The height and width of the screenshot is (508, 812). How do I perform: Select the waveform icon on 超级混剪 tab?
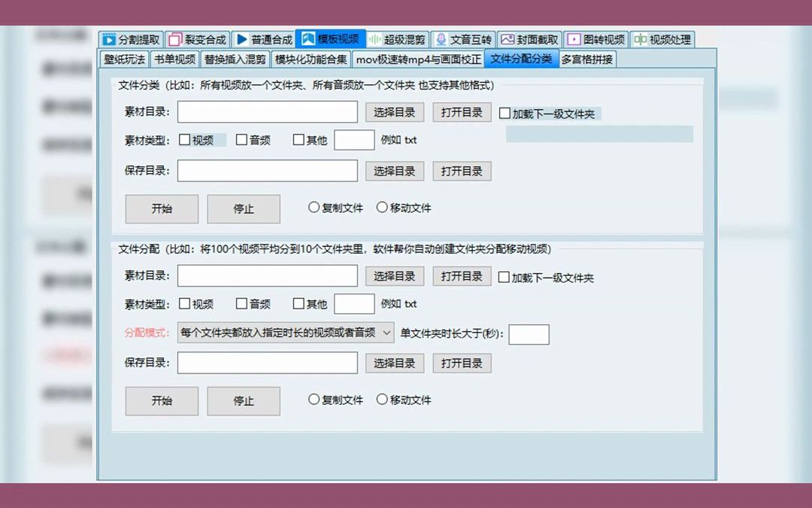375,39
